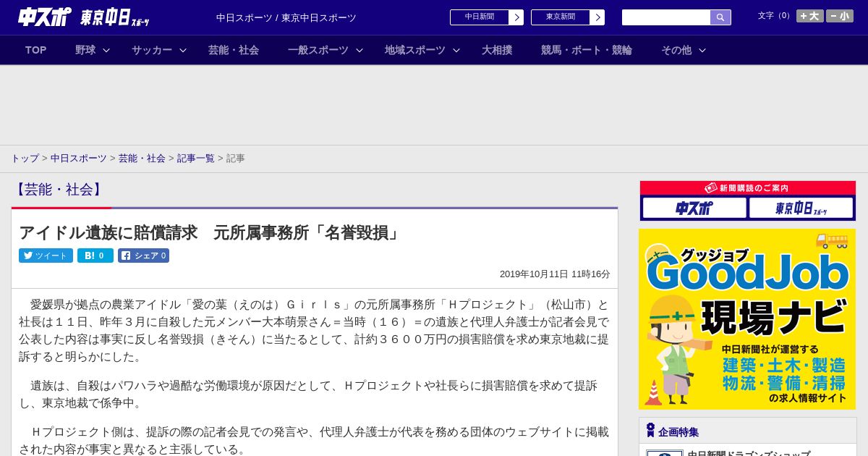Select the 競馬・ボート・競輪 menu item
Screen dimensions: 868x456
point(587,50)
